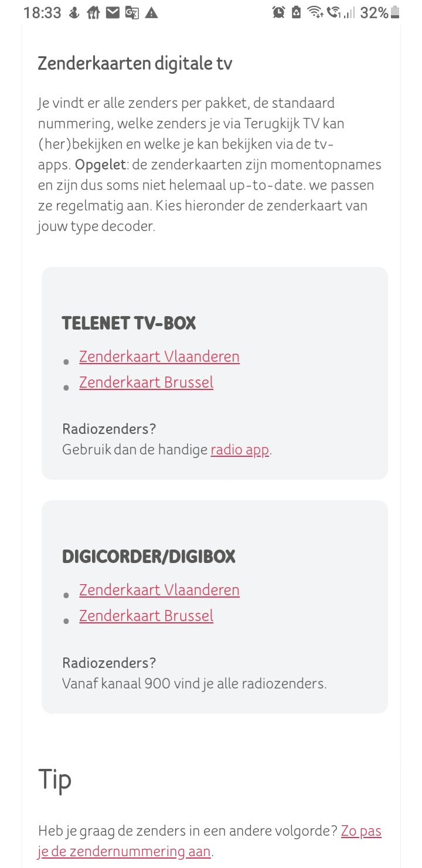The width and height of the screenshot is (422, 868).
Task: Open Zenderkaart Brussel under Digicorder/Digibox
Action: pos(146,616)
